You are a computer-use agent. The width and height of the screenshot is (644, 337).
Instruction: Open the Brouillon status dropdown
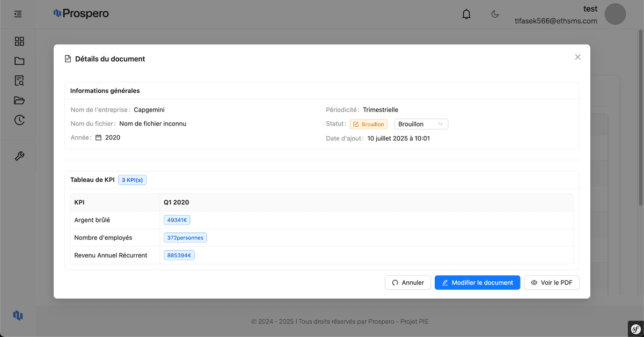click(421, 124)
